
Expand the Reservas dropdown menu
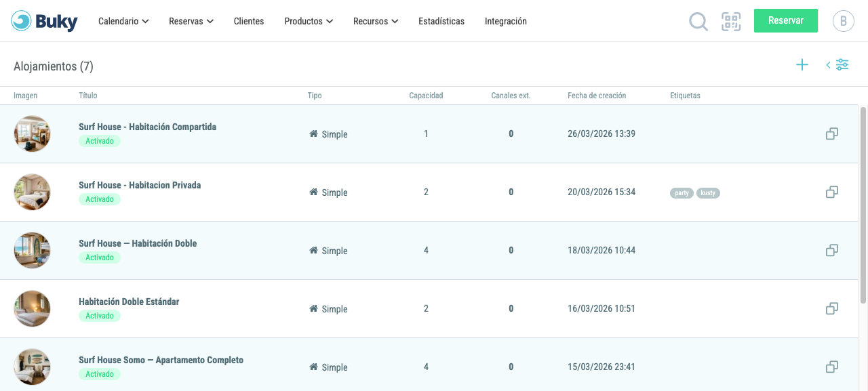191,21
